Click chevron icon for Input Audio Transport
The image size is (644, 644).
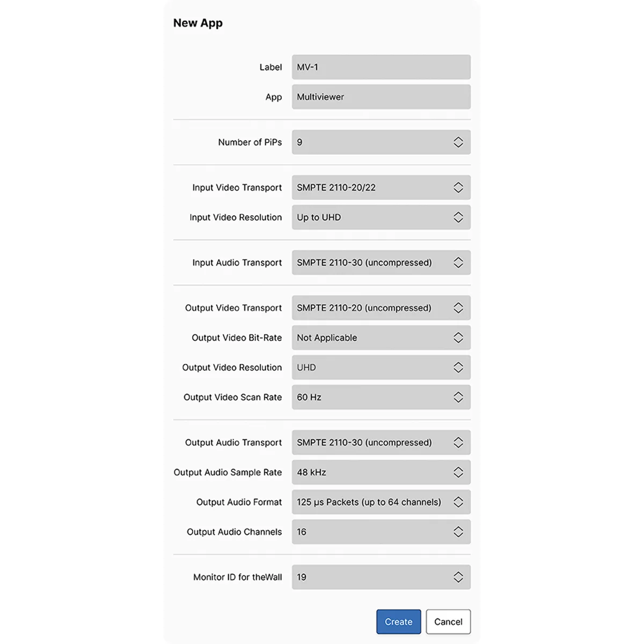click(x=458, y=262)
